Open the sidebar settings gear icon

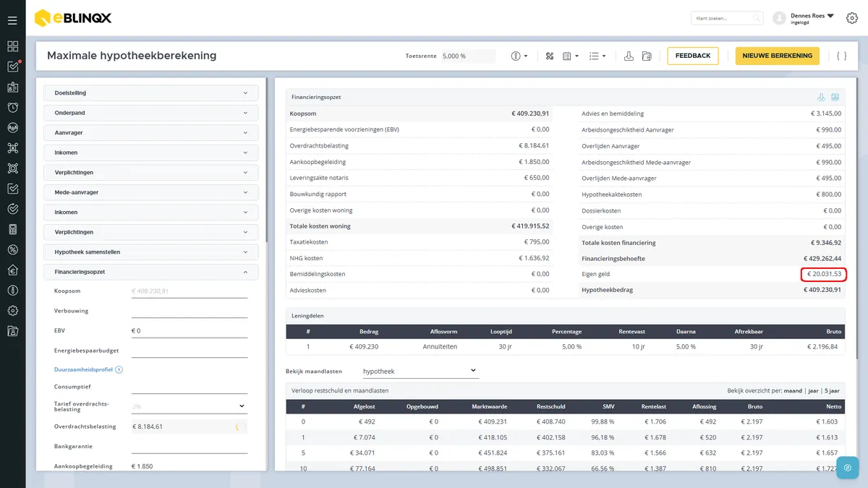tap(12, 311)
